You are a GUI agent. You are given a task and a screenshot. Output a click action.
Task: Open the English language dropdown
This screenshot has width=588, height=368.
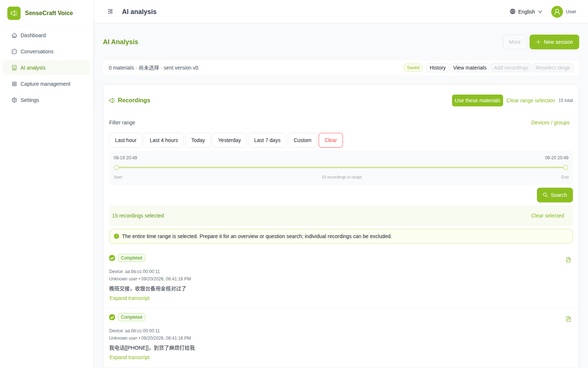526,12
